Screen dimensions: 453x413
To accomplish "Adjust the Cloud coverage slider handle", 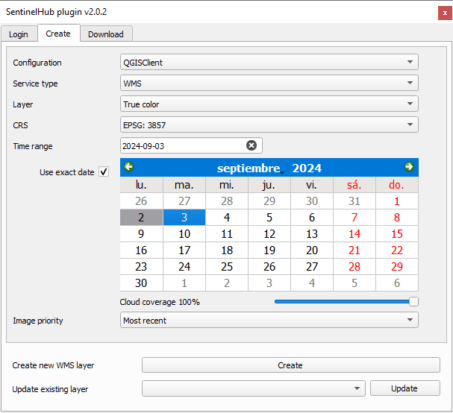I will pyautogui.click(x=414, y=302).
